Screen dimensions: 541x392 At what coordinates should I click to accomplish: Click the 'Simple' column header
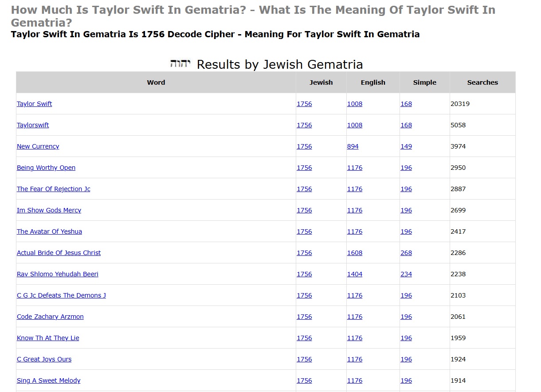(425, 82)
